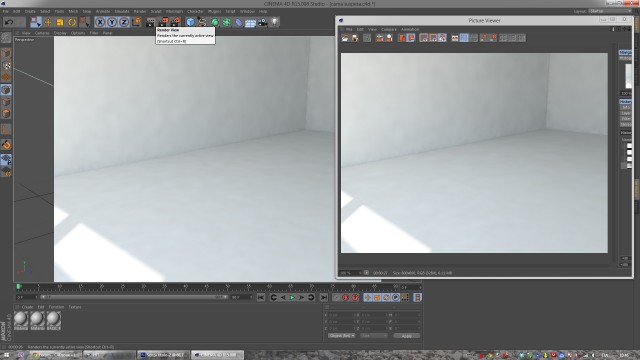This screenshot has height=360, width=640.
Task: Click the green playhead at frame 0
Action: pyautogui.click(x=18, y=287)
